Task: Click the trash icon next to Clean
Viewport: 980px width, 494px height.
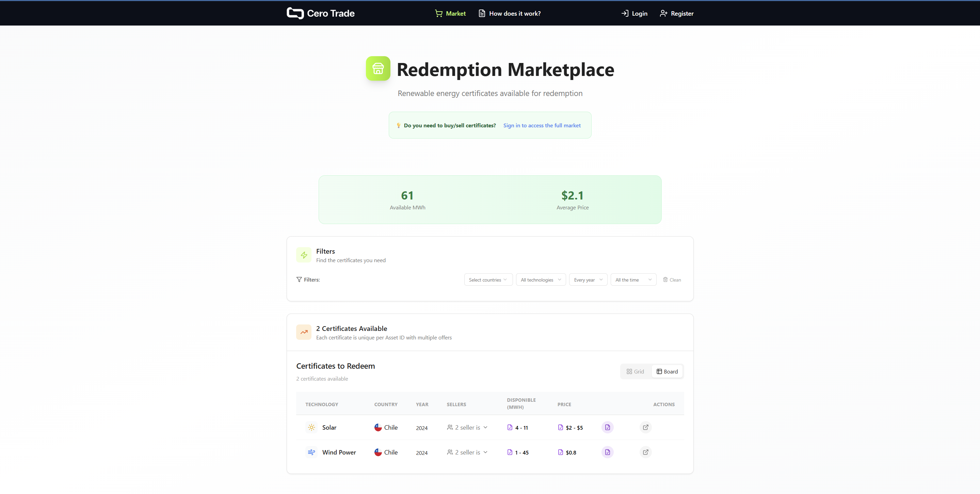Action: (666, 280)
